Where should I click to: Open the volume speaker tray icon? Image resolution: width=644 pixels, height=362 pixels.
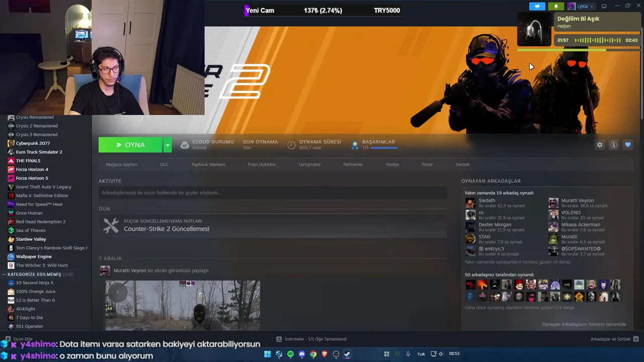441,354
